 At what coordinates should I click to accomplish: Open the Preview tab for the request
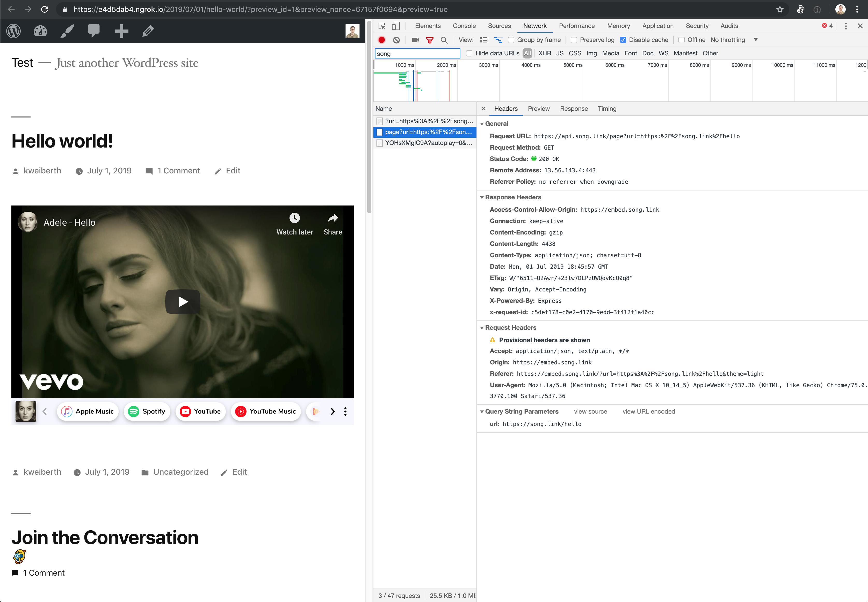pos(539,109)
